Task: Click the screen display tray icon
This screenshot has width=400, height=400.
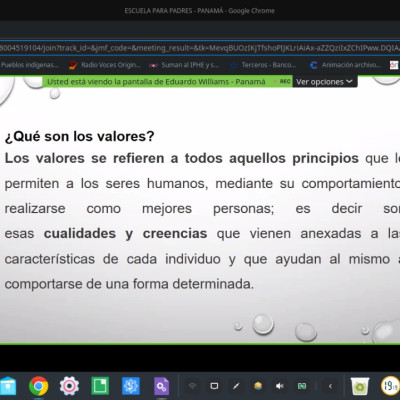Action: pos(214,386)
